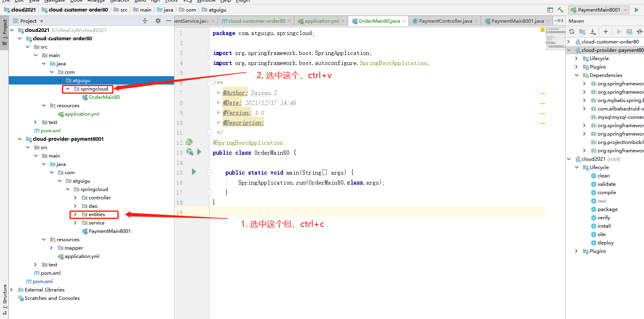Run PaymentMain8001 with the green play button
Image resolution: width=644 pixels, height=319 pixels.
637,10
